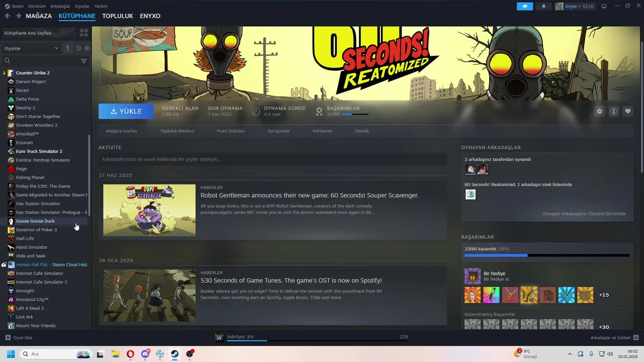644x362 pixels.
Task: Open Mağaza Sayfası link
Action: pyautogui.click(x=122, y=131)
